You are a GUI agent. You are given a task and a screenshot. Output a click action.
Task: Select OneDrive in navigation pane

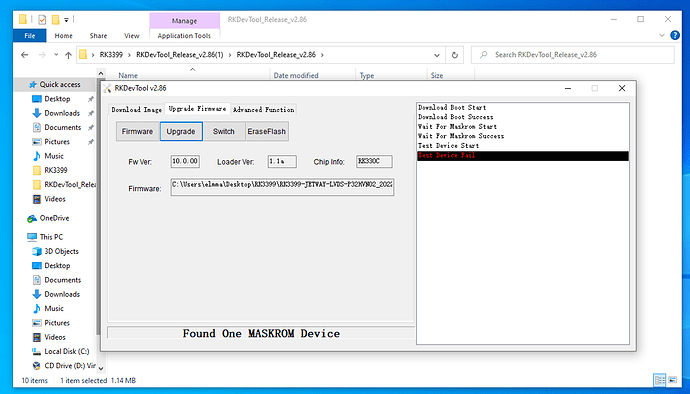54,218
